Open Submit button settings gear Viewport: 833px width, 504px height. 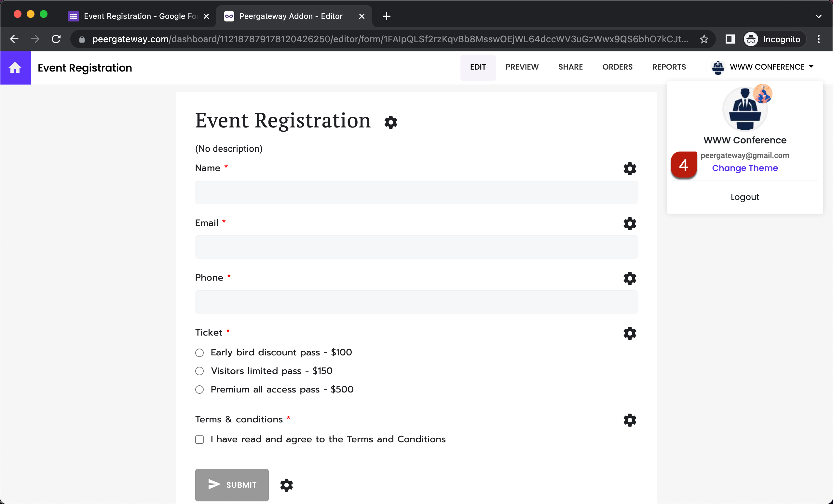[x=286, y=485]
